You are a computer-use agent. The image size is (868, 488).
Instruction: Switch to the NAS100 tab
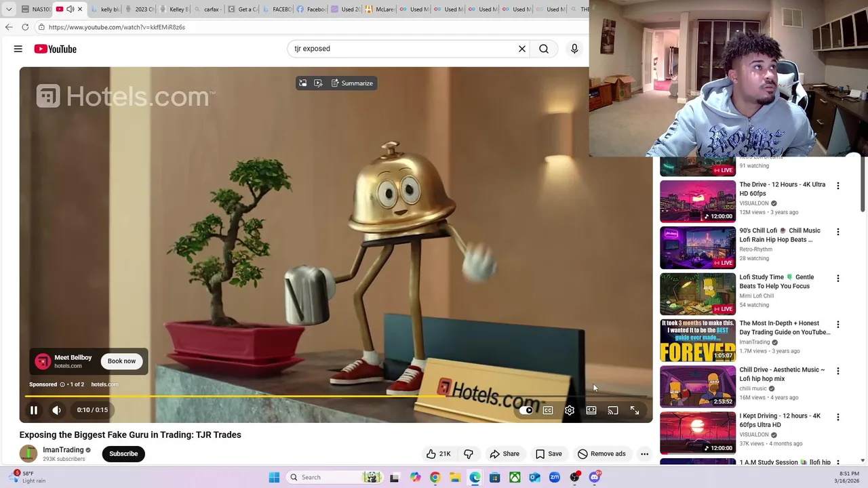(36, 9)
